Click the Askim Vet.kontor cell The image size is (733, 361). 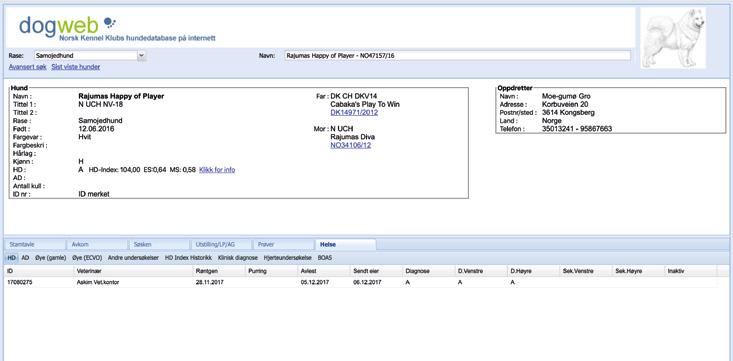tap(98, 282)
